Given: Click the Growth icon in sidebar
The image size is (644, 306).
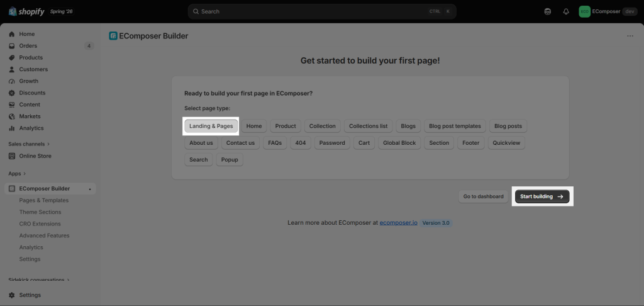Looking at the screenshot, I should [x=11, y=81].
